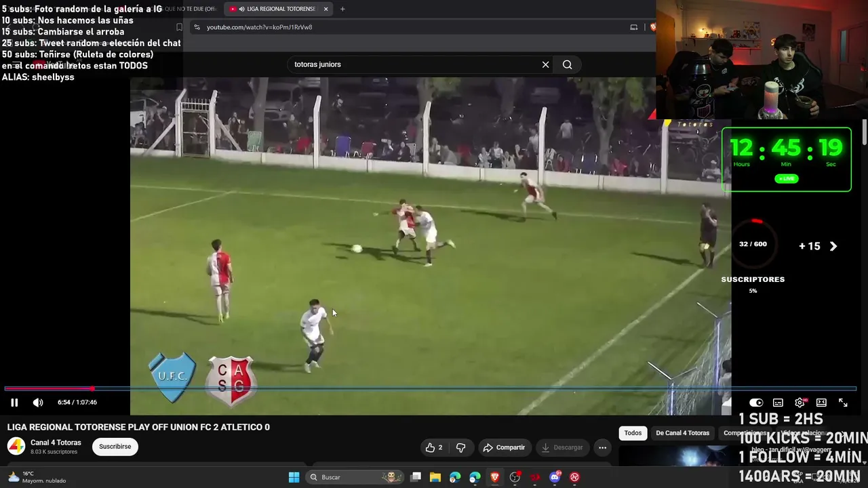
Task: Pause the YouTube video
Action: [x=14, y=403]
